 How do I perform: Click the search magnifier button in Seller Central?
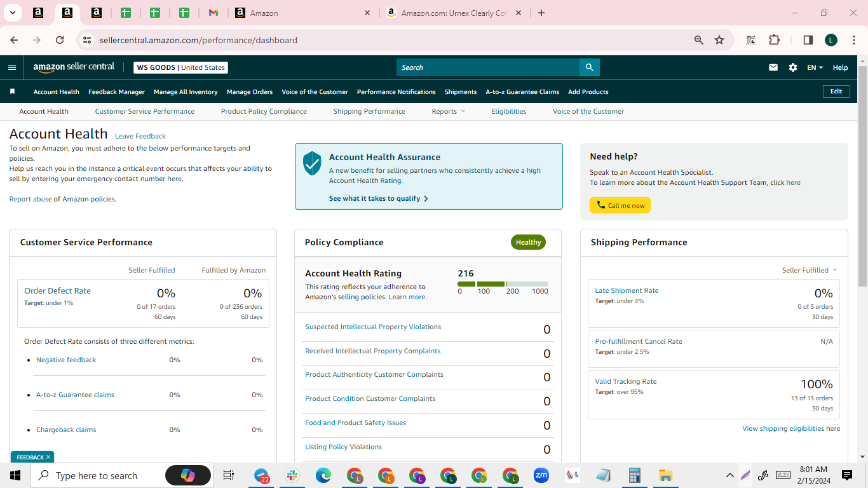(x=589, y=67)
